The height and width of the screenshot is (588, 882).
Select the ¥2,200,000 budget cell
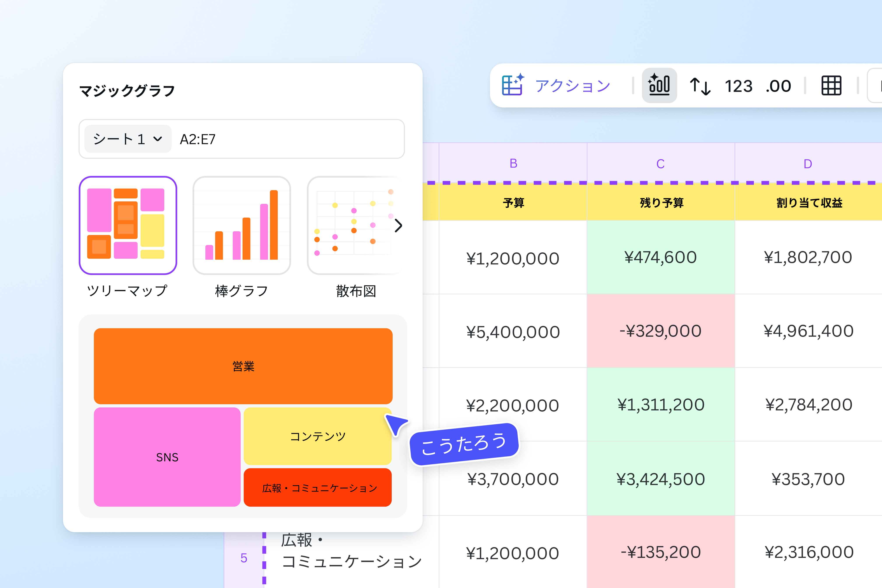coord(513,405)
